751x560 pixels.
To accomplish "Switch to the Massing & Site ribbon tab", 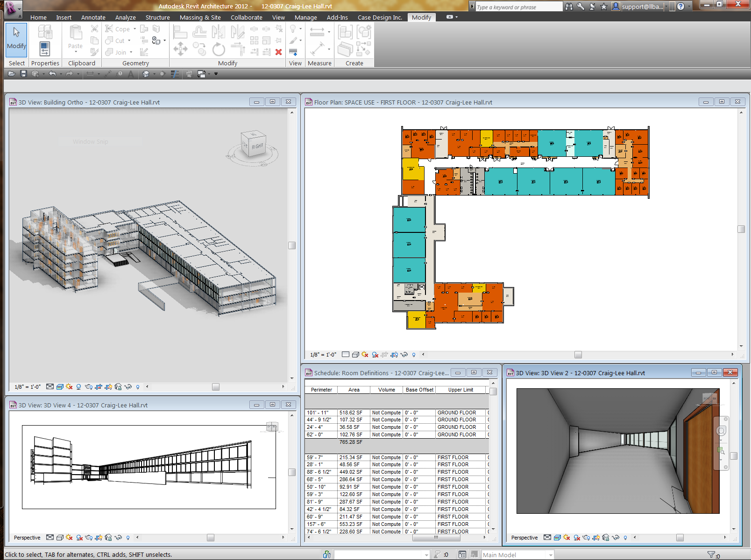I will [200, 17].
